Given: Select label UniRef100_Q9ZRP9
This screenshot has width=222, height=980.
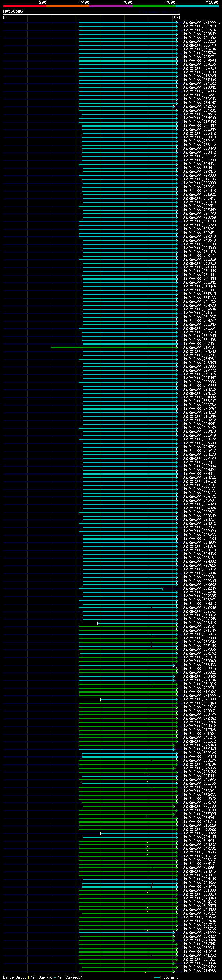Looking at the screenshot, I should click(x=199, y=386).
